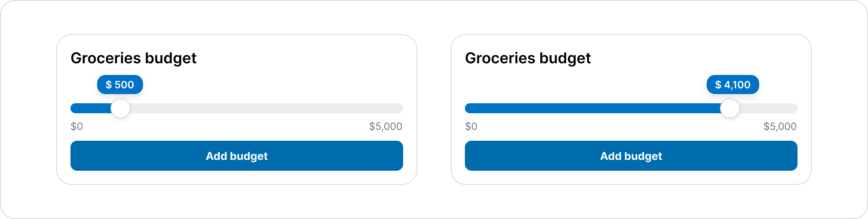Click the $ 4,100 value bubble

(x=733, y=85)
